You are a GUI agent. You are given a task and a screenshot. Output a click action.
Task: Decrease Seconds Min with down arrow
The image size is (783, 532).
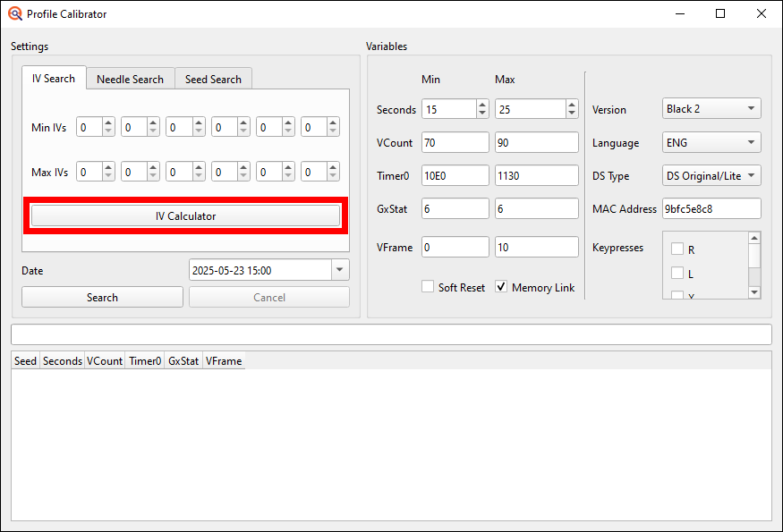[x=482, y=114]
